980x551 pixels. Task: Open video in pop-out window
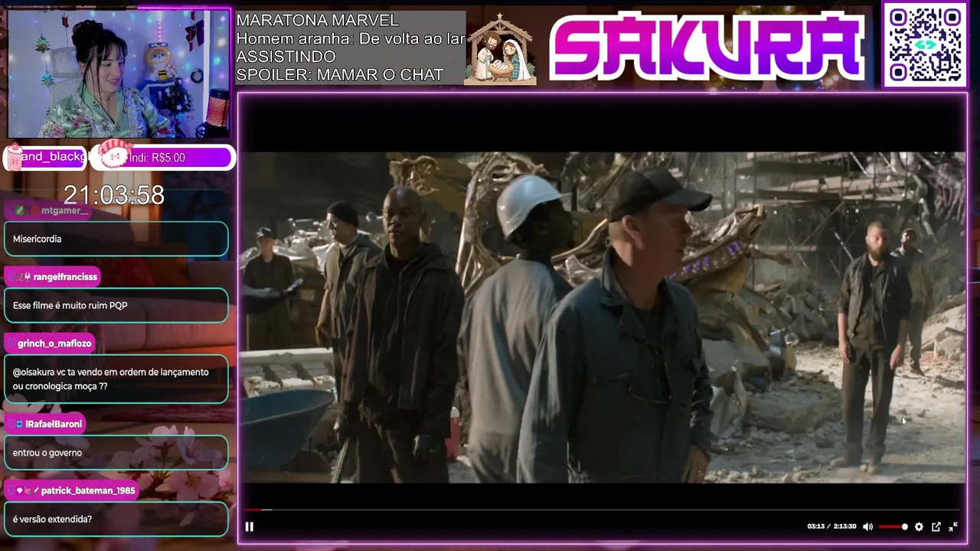[x=936, y=527]
